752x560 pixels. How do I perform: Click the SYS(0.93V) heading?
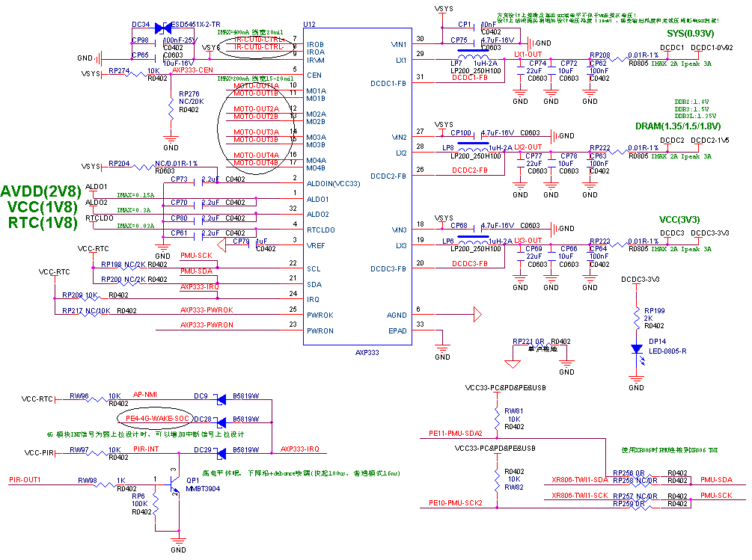(x=690, y=34)
